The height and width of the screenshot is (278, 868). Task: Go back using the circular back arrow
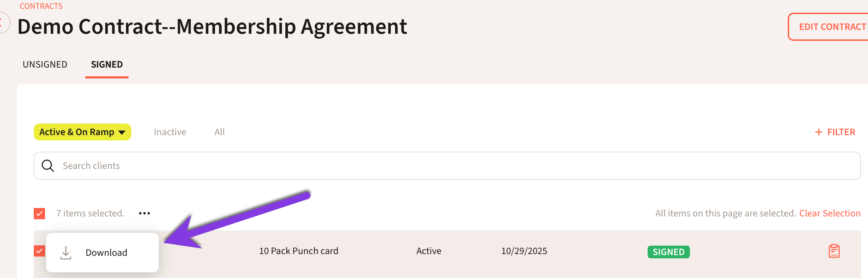pyautogui.click(x=3, y=23)
